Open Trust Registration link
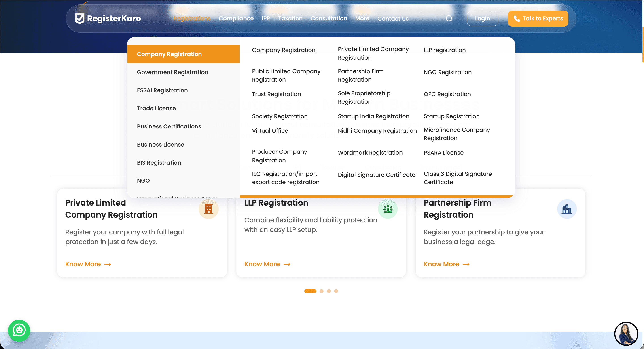This screenshot has height=349, width=644. pos(276,94)
